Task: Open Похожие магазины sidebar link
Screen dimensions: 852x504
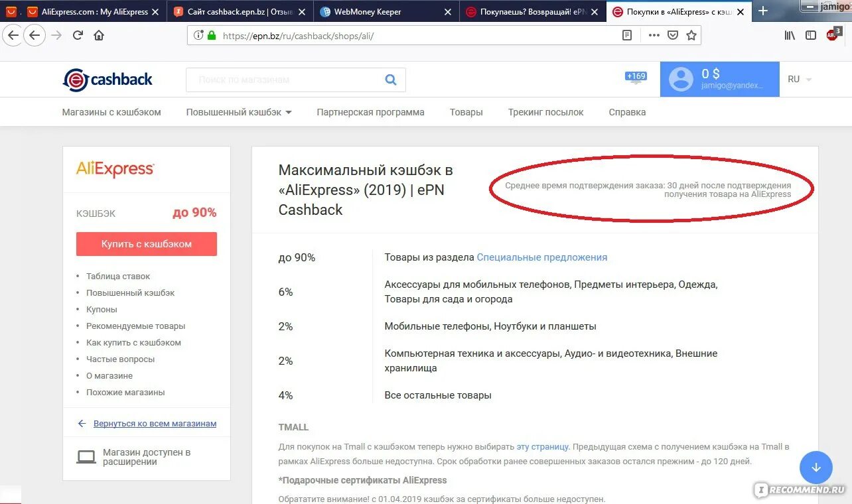Action: pos(125,392)
